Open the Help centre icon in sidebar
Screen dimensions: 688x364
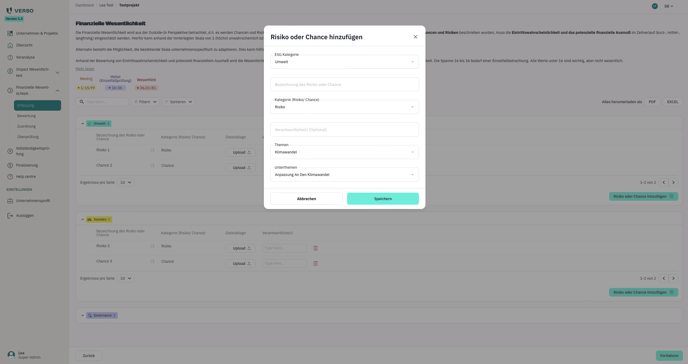(10, 177)
